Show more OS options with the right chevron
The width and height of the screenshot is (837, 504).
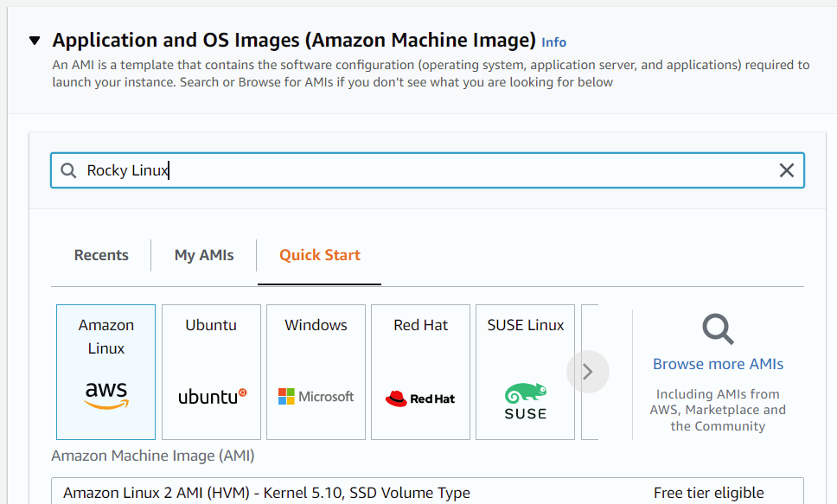point(588,372)
